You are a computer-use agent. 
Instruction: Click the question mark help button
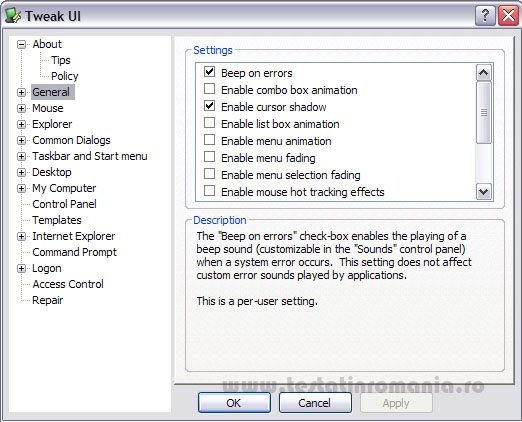coord(485,16)
